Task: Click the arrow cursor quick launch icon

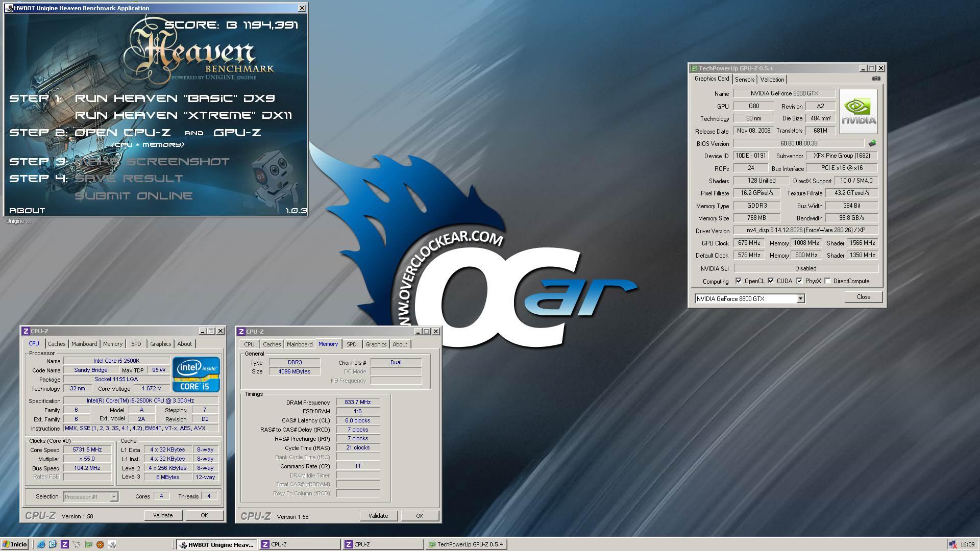Action: pyautogui.click(x=76, y=544)
